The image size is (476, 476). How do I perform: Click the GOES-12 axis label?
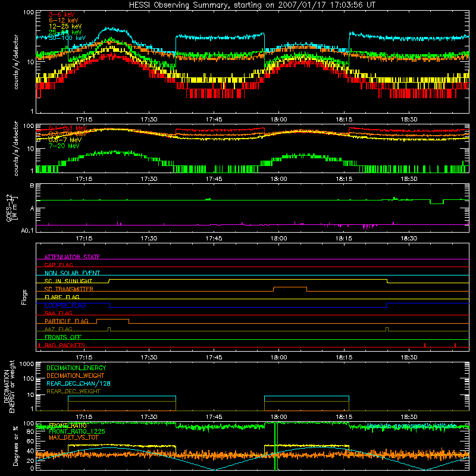click(x=12, y=208)
